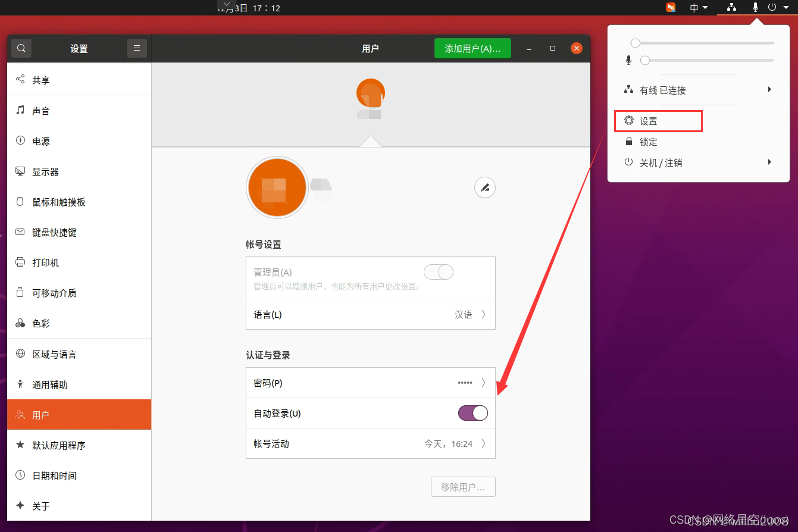Click the wired network icon in top bar

coord(731,8)
